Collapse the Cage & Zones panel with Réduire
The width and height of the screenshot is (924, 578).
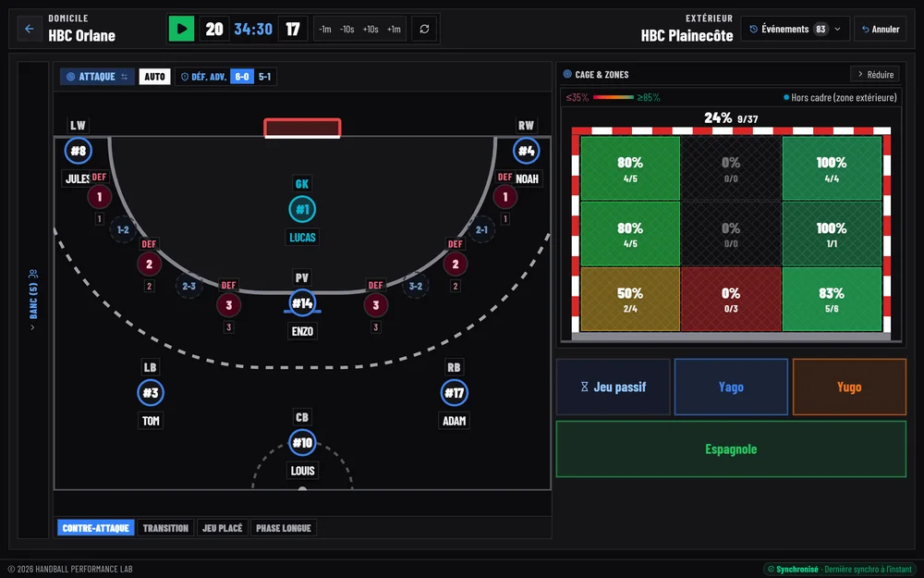click(x=875, y=74)
